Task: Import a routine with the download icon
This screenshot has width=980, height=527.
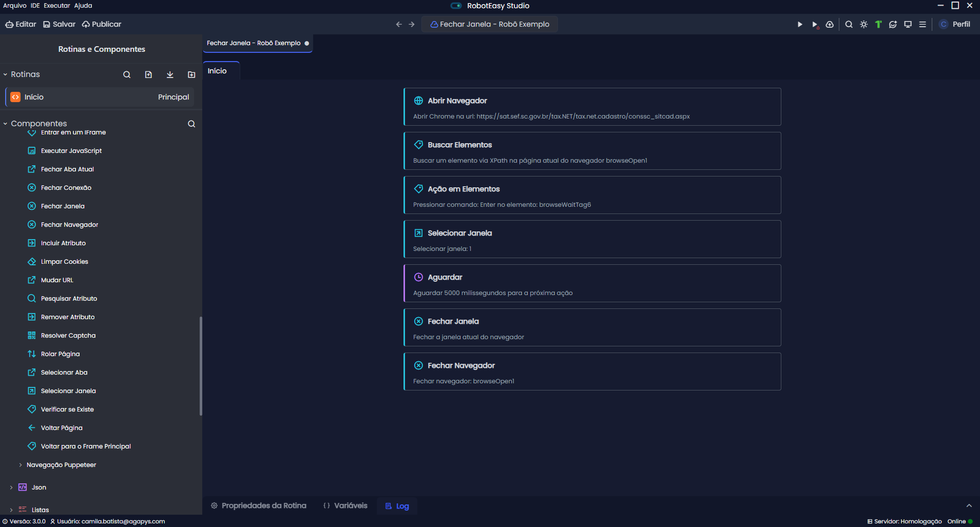Action: click(x=170, y=74)
